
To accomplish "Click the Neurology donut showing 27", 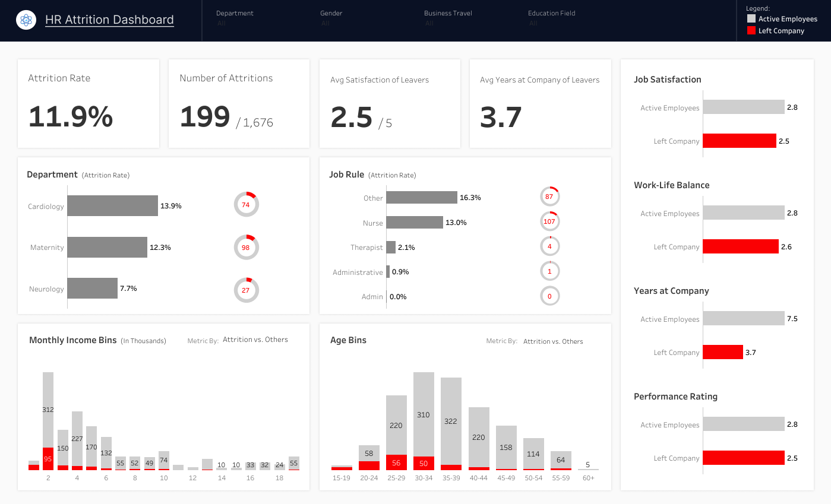I will [x=246, y=290].
